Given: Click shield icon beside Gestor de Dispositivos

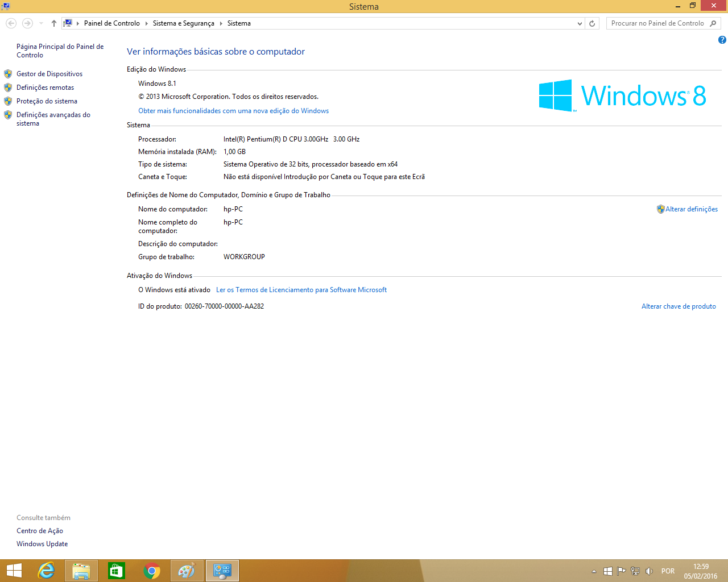Looking at the screenshot, I should 8,74.
